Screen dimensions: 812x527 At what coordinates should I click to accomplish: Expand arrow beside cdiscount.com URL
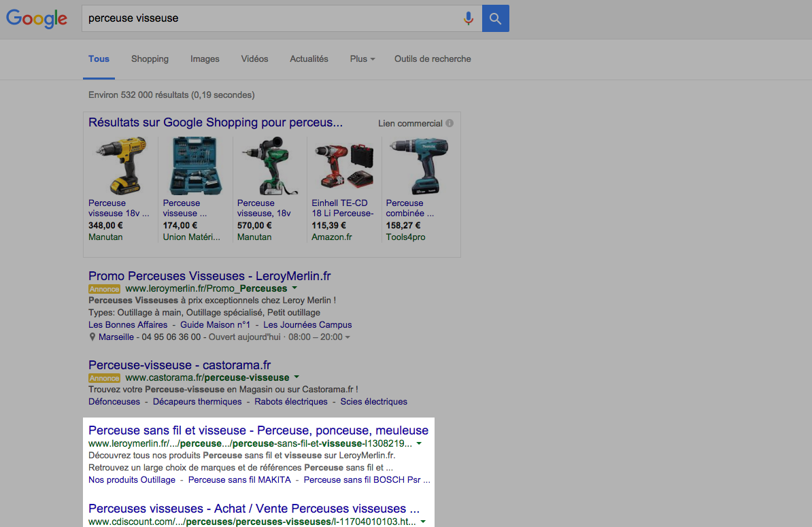pyautogui.click(x=423, y=522)
